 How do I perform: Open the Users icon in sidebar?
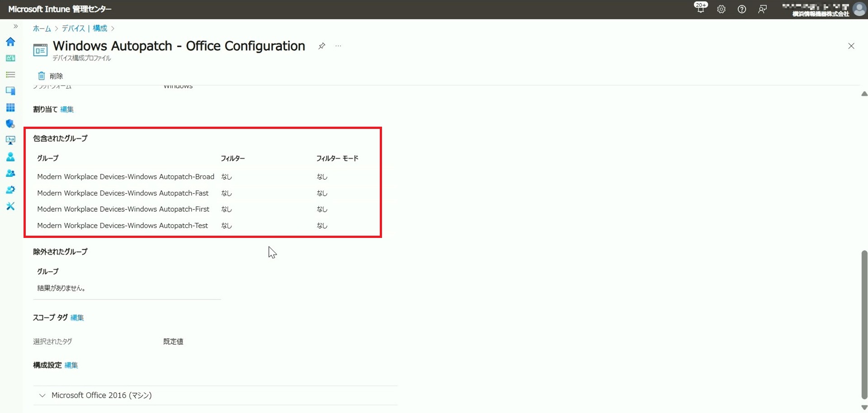(10, 157)
